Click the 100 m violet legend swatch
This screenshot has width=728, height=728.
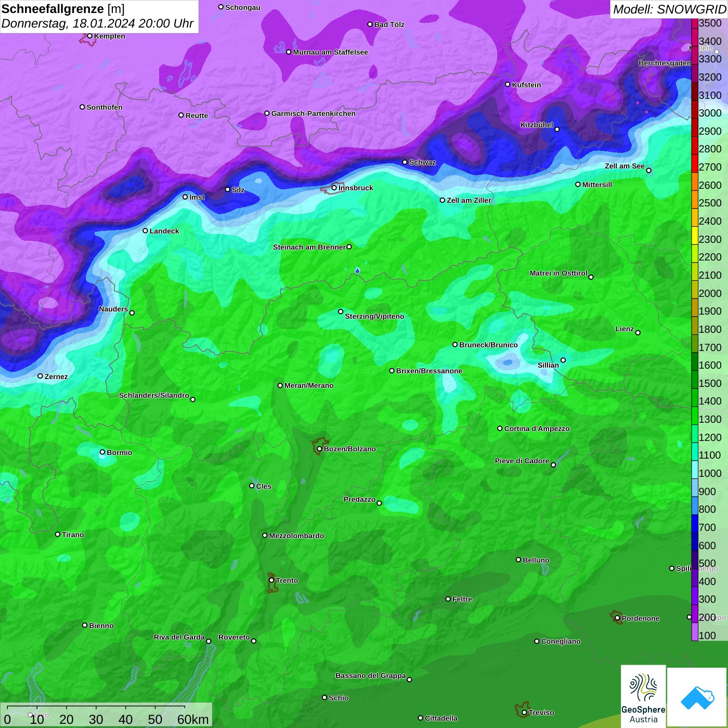[x=695, y=632]
